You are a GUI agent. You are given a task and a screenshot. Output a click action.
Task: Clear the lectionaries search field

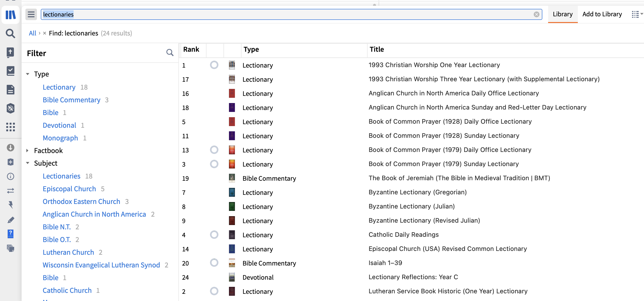pos(536,14)
